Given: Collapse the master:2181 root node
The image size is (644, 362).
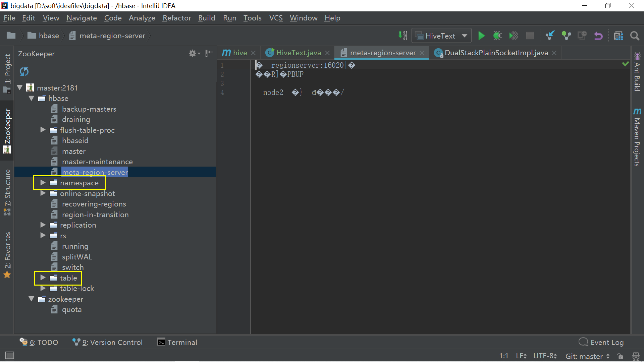Looking at the screenshot, I should [20, 88].
